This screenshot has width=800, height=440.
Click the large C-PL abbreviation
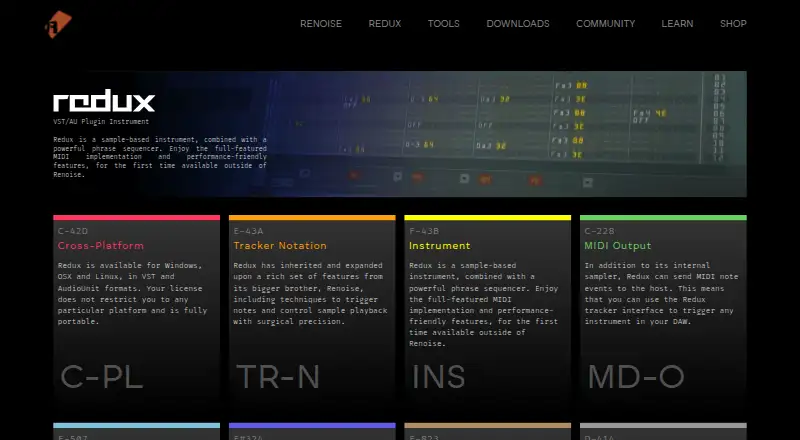pos(102,377)
